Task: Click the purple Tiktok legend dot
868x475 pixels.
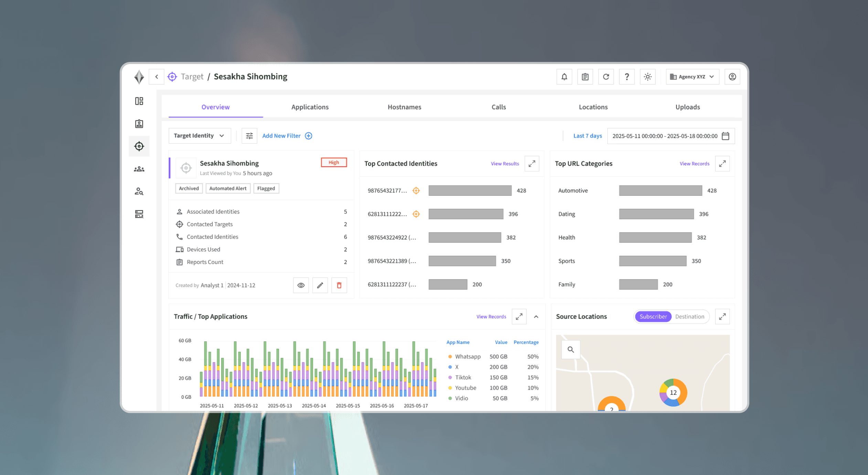Action: [450, 377]
